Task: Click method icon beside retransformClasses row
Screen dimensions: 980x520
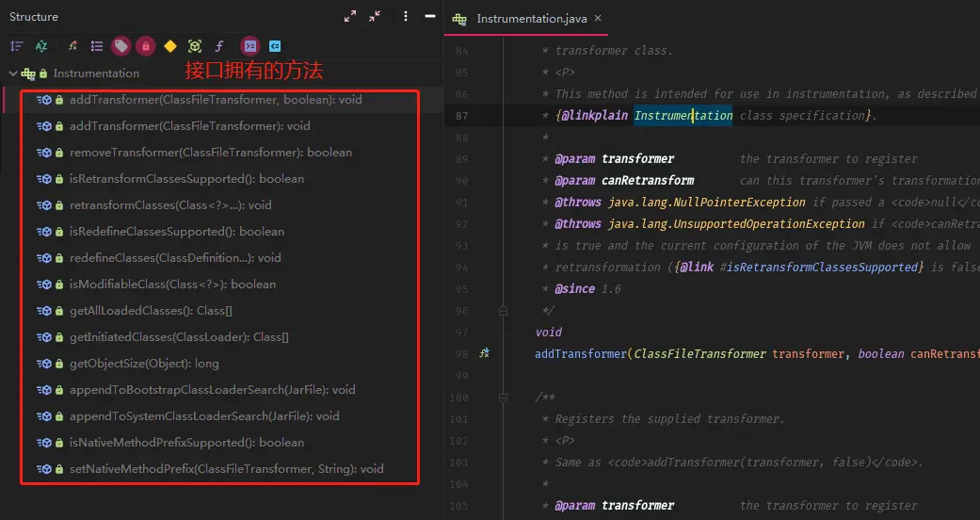Action: tap(43, 205)
